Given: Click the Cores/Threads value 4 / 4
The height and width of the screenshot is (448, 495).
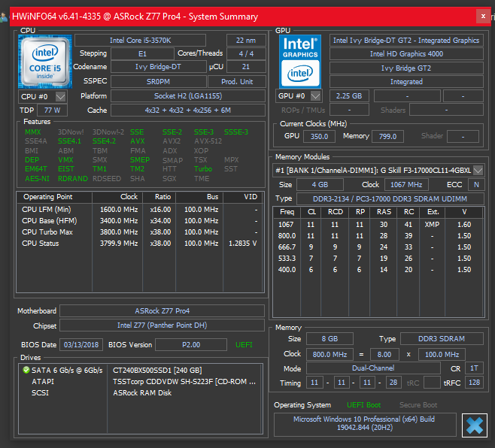Looking at the screenshot, I should pos(246,53).
